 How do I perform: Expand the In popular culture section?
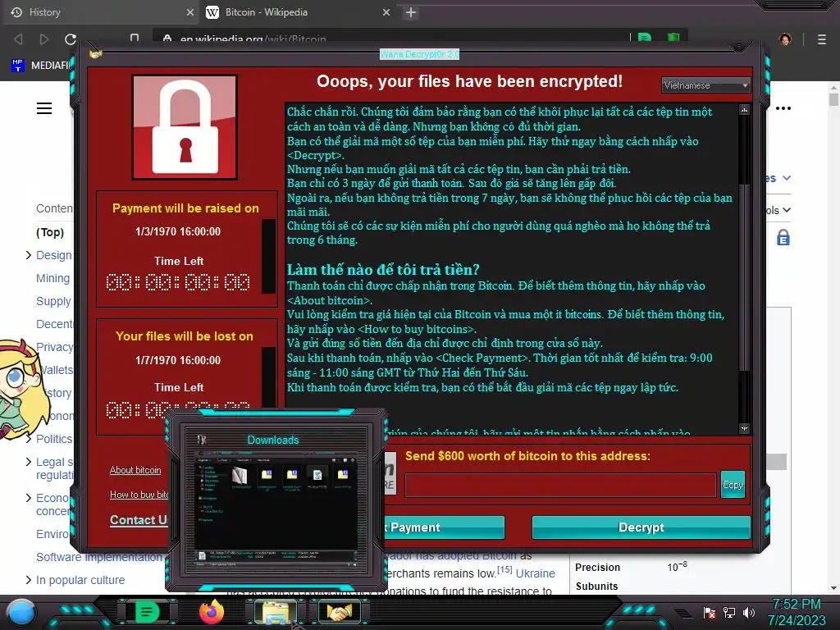pyautogui.click(x=29, y=580)
